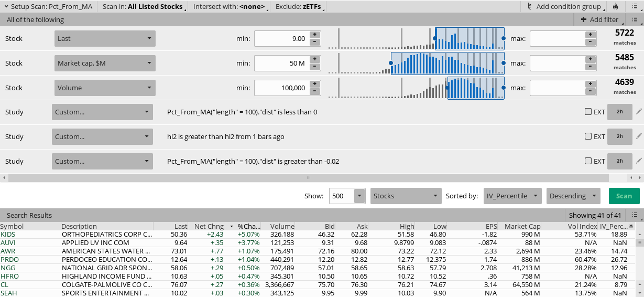Click the flame icon in top toolbar
Screen dimensions: 644x297
point(615,7)
